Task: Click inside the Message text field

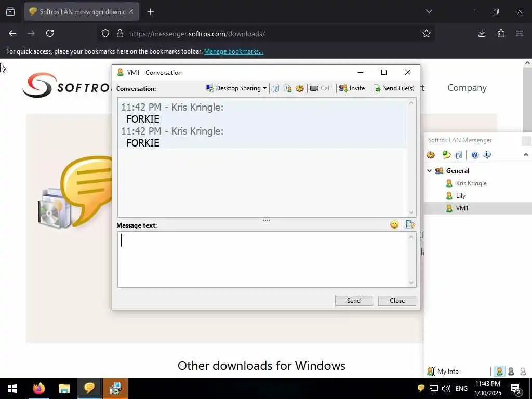Action: [x=263, y=260]
